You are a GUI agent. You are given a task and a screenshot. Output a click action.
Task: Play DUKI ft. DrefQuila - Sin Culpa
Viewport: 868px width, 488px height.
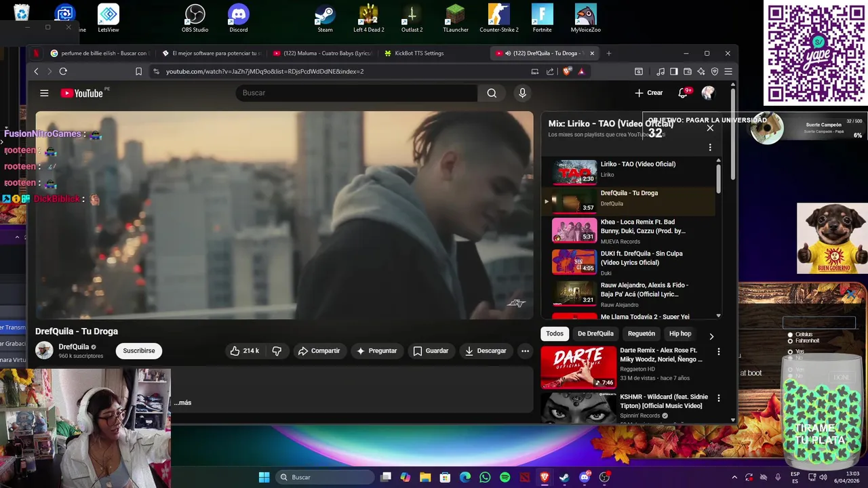627,262
